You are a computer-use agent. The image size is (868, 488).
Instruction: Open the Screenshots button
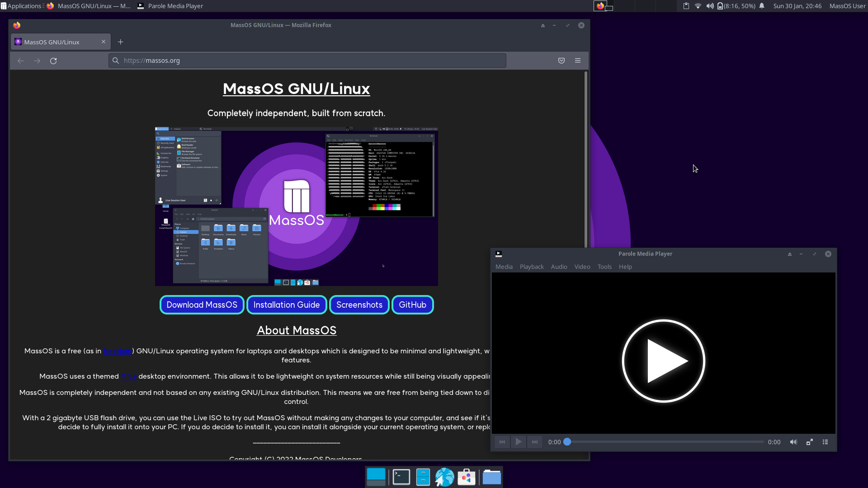[359, 305]
